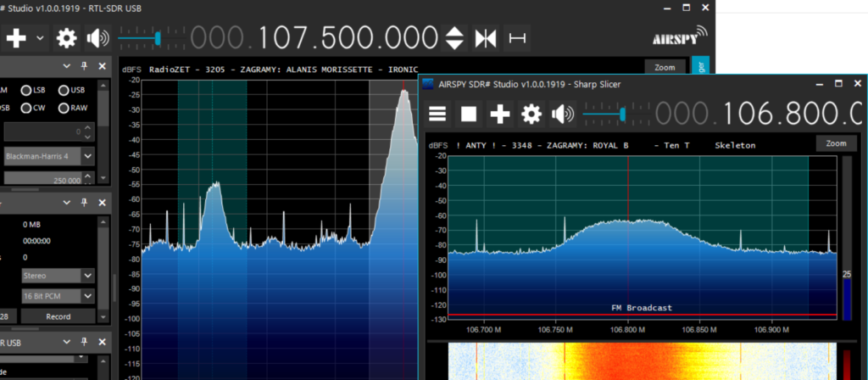Click the recording panel scrollbar down arrow
868x380 pixels.
(103, 317)
